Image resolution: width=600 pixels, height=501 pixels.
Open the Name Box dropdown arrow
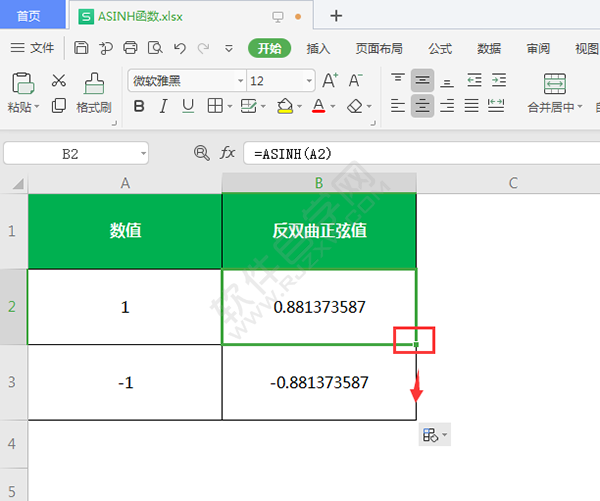tap(143, 154)
